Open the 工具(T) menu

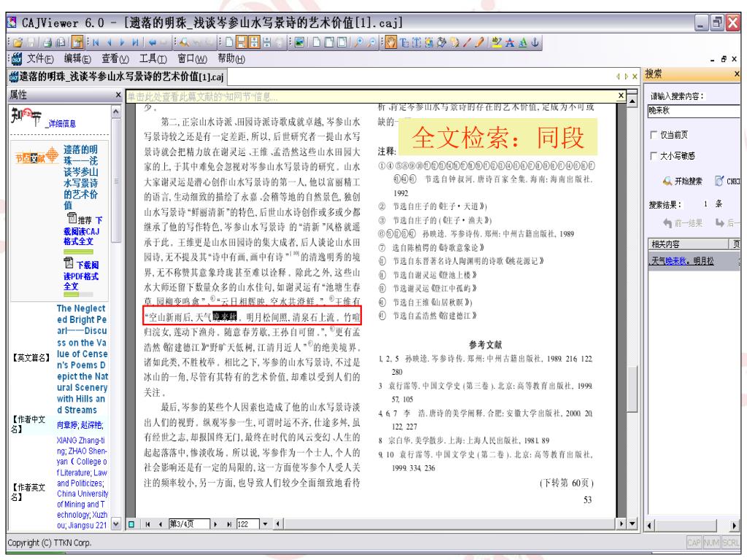pos(152,58)
